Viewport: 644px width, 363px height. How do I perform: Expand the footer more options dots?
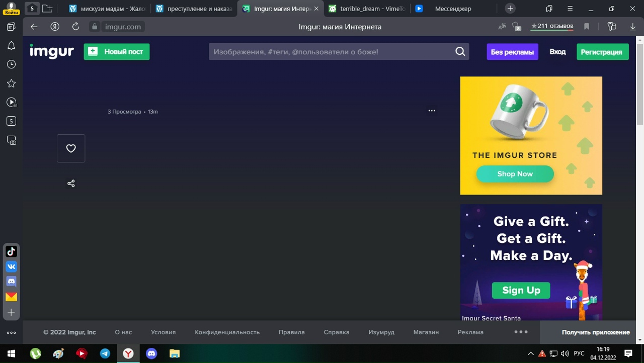coord(521,332)
